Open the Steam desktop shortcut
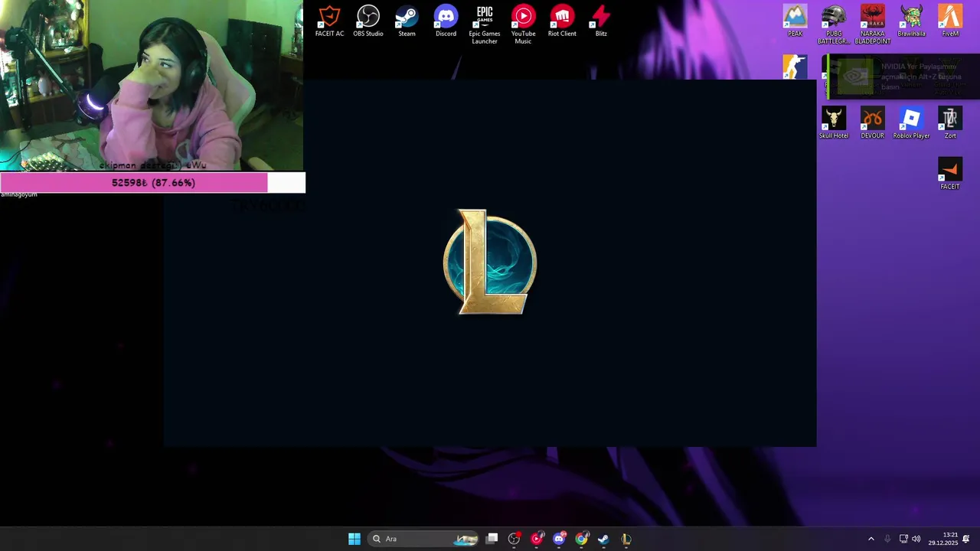980x551 pixels. [x=407, y=21]
